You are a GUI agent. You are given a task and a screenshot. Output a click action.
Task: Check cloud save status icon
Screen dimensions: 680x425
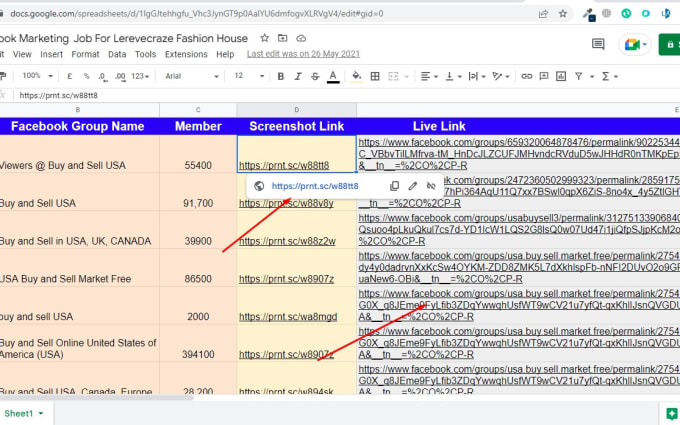(301, 38)
